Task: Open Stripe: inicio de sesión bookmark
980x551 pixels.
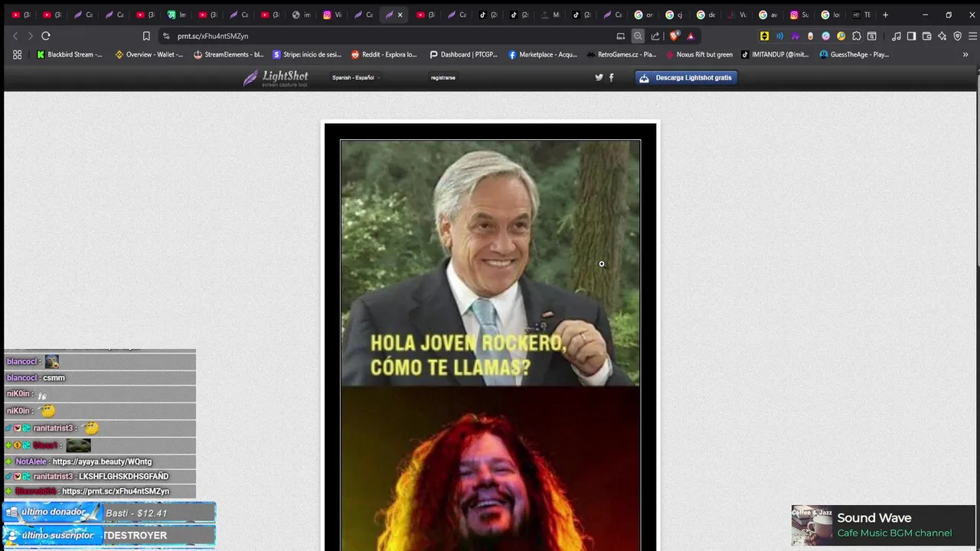Action: [307, 54]
